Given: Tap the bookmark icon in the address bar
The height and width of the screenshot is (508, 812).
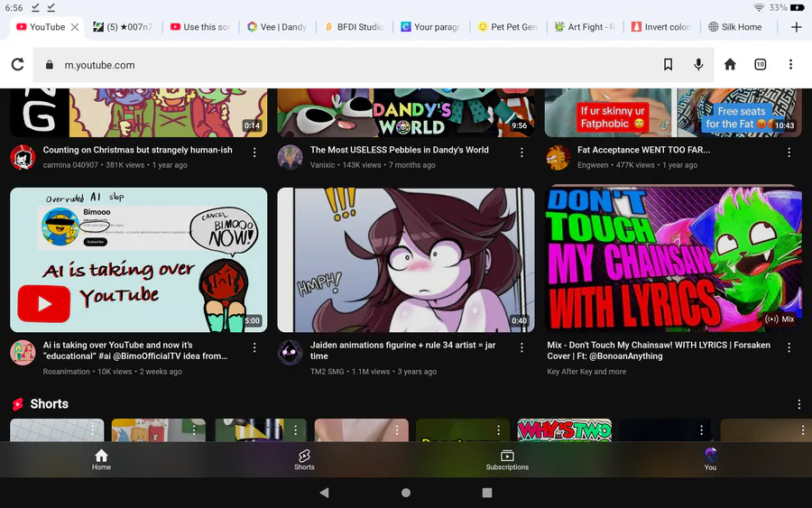Looking at the screenshot, I should 668,65.
